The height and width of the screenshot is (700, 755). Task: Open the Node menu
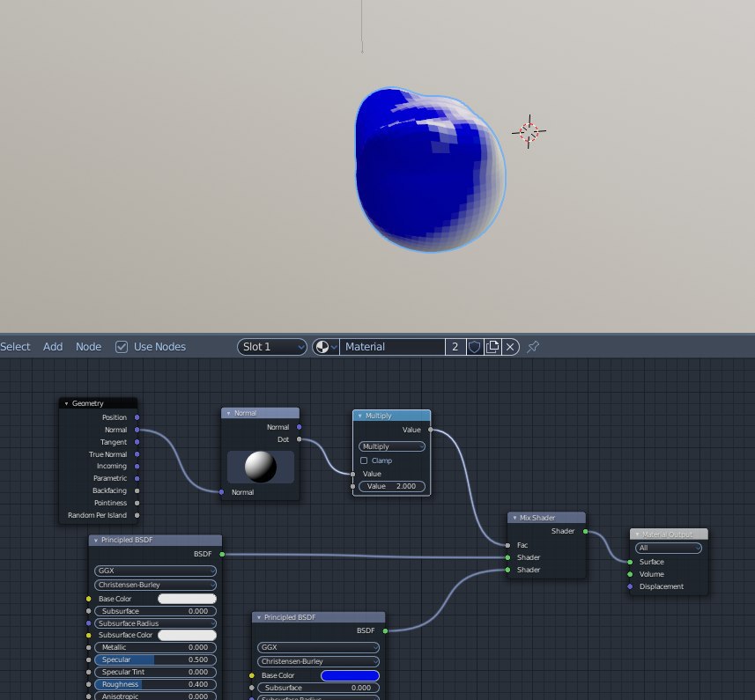tap(89, 347)
